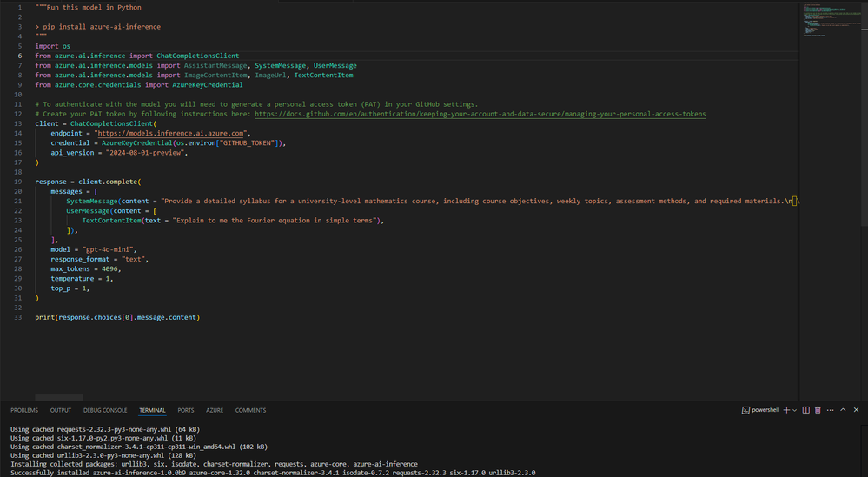This screenshot has width=868, height=477.
Task: Split the terminal panel
Action: (806, 410)
